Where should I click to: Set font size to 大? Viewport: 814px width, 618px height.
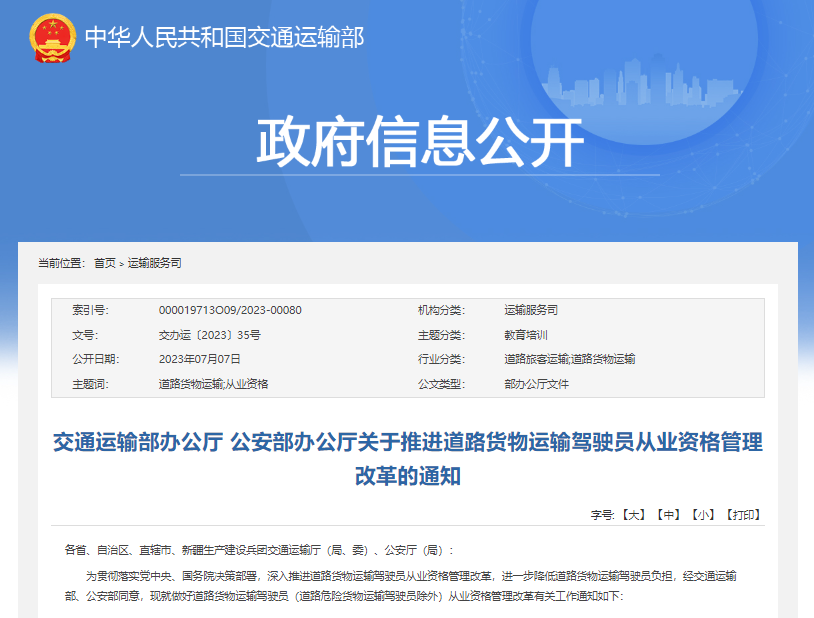pyautogui.click(x=633, y=515)
